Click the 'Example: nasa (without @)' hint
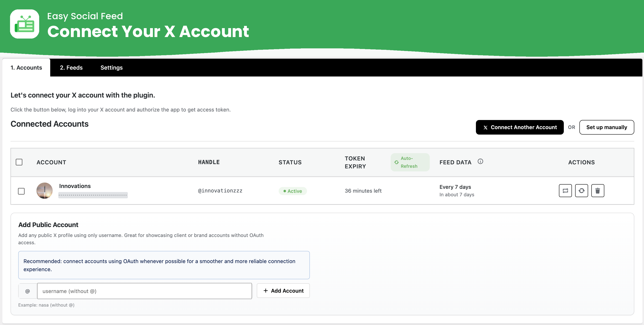Viewport: 644px width, 325px height. coord(46,305)
